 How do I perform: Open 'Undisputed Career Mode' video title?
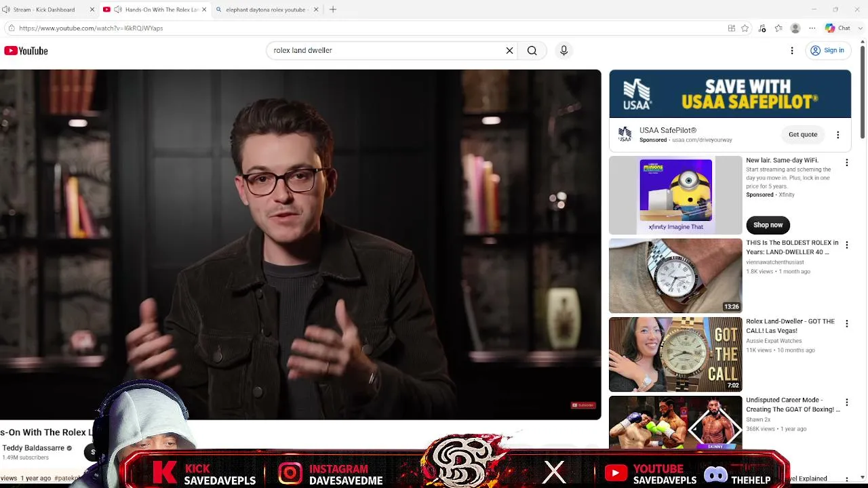coord(793,405)
